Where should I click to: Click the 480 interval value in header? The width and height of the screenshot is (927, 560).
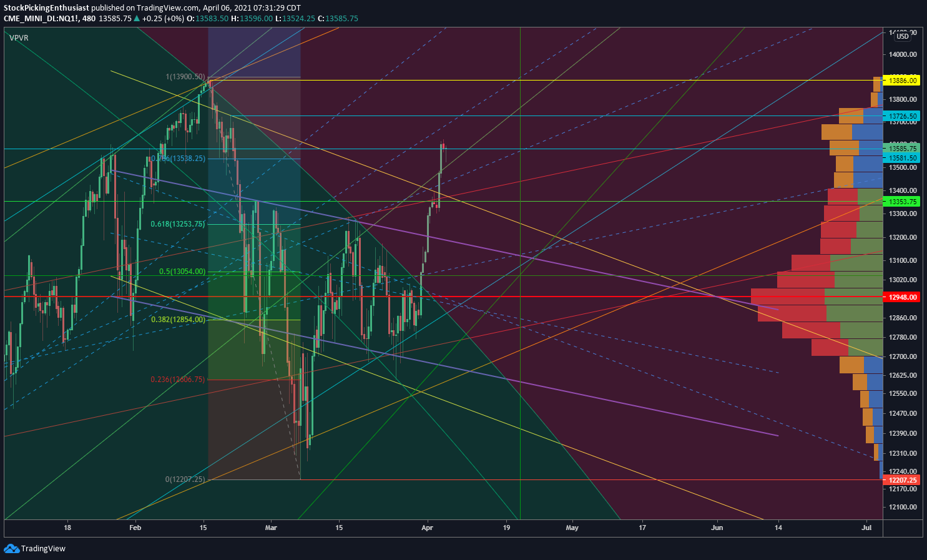89,19
